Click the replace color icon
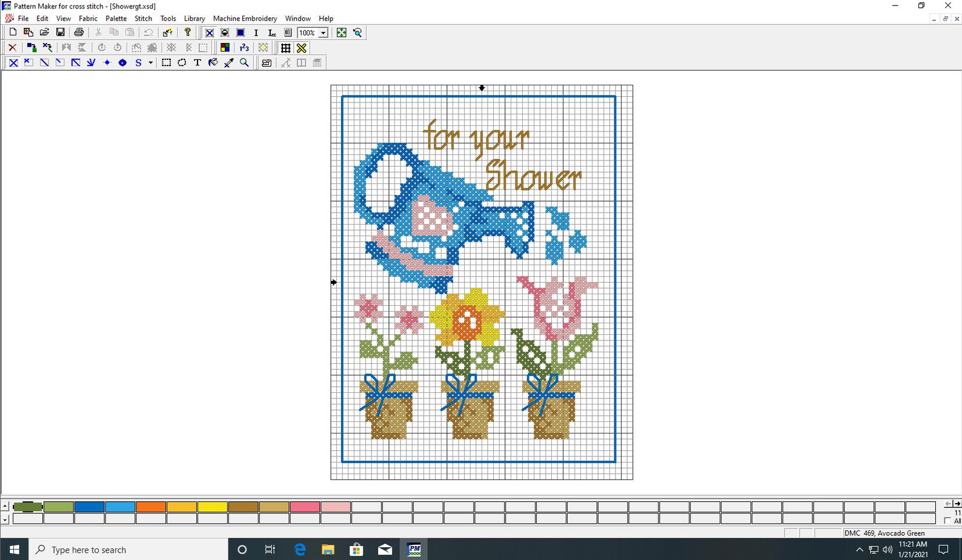The height and width of the screenshot is (560, 962). (x=32, y=48)
